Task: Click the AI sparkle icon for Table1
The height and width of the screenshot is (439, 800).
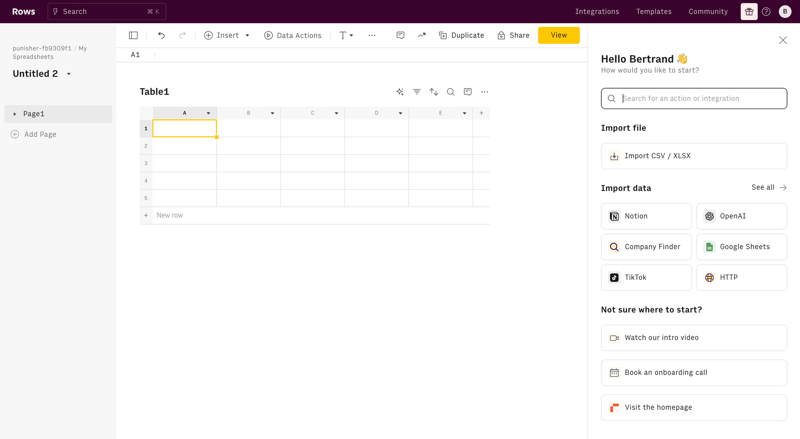Action: (x=400, y=92)
